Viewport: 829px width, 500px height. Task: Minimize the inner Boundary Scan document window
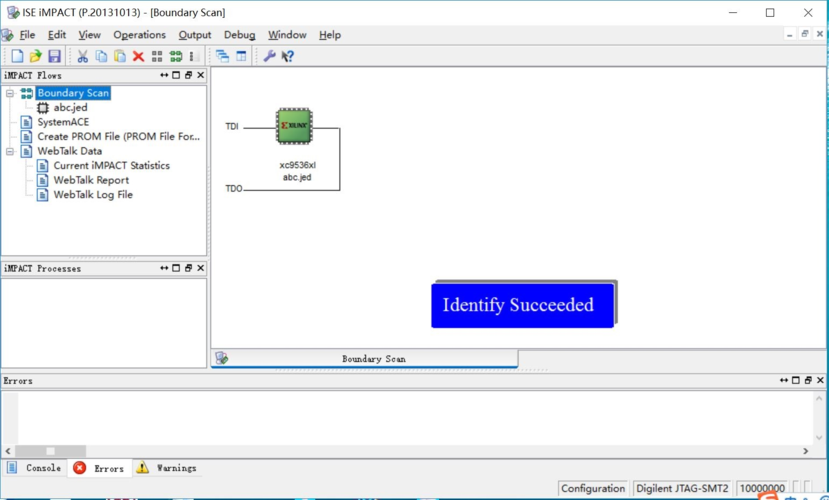coord(790,34)
